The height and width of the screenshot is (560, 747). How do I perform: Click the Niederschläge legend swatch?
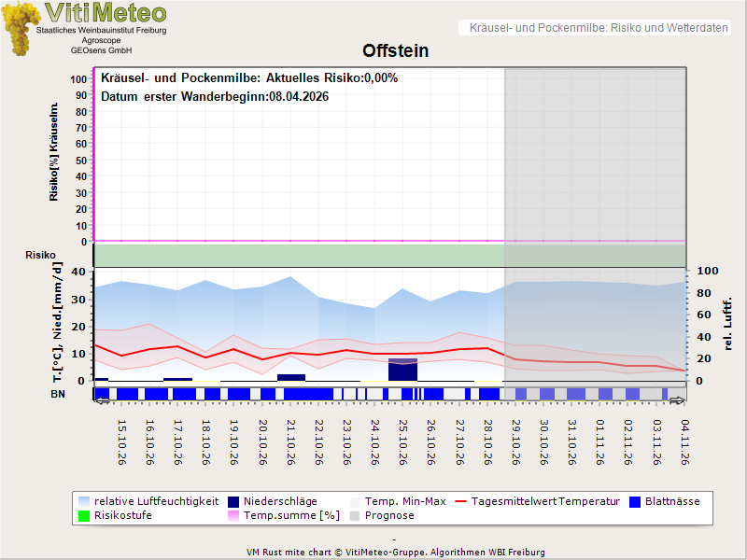click(233, 502)
